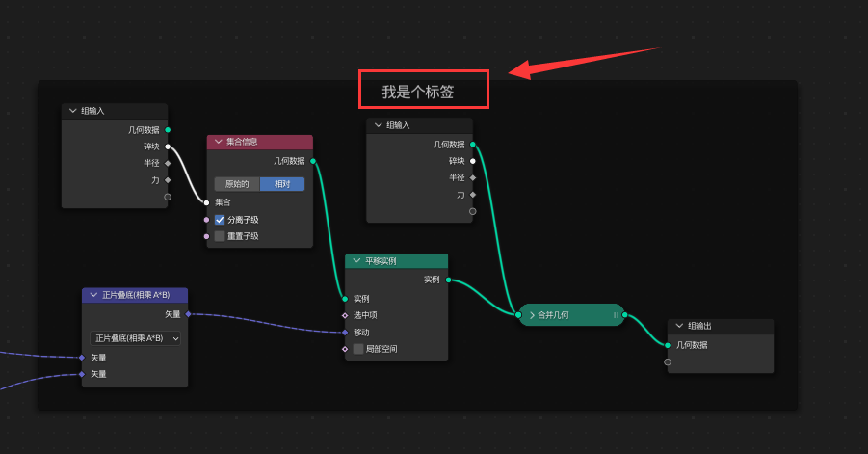Screen dimensions: 868x454
Task: Click the output socket of 合并几何 node
Action: tap(624, 314)
